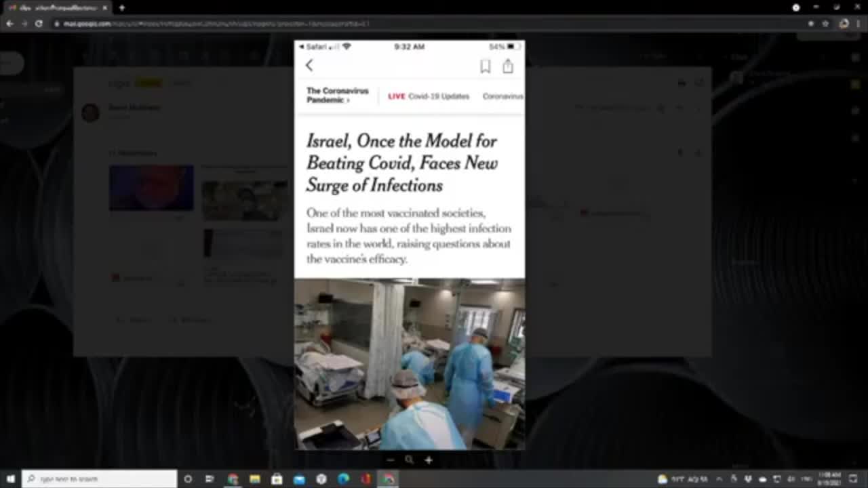
Task: Open Cortana circle icon on taskbar
Action: [188, 479]
